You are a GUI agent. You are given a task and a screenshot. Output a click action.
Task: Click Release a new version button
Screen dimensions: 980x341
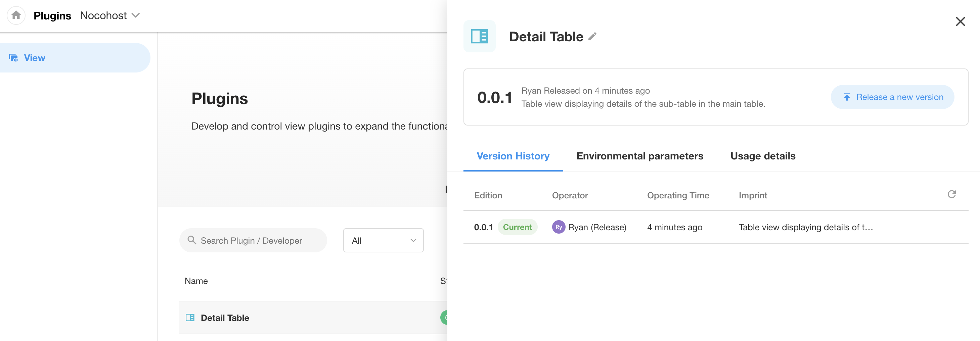[892, 97]
